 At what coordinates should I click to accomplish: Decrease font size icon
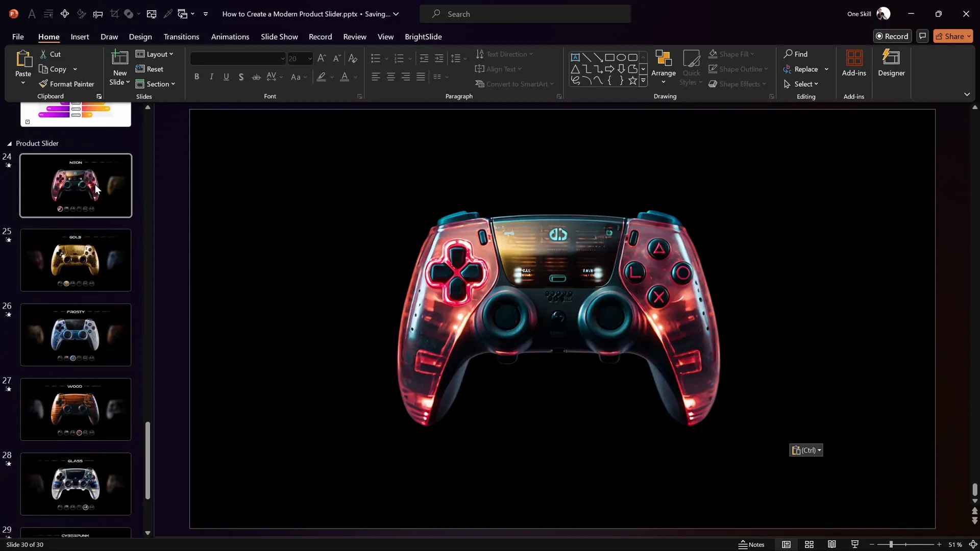[x=337, y=58]
